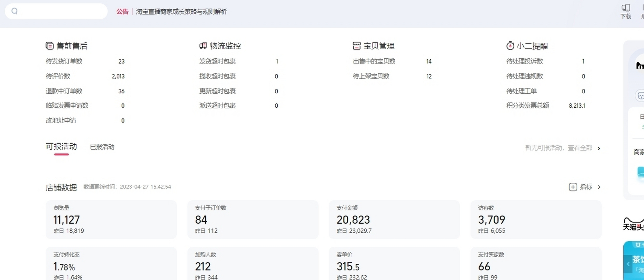The image size is (644, 280).
Task: Click the 售前售后 heading
Action: click(x=72, y=46)
